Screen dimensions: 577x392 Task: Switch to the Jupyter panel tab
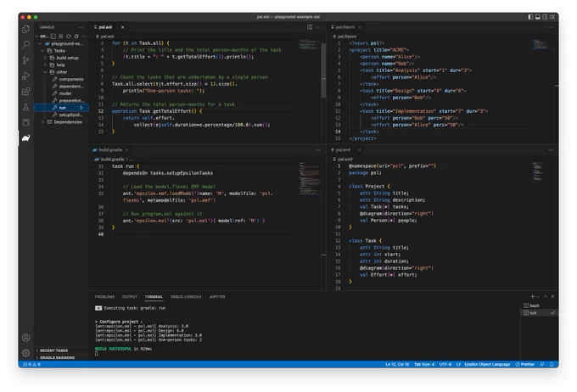pyautogui.click(x=217, y=297)
